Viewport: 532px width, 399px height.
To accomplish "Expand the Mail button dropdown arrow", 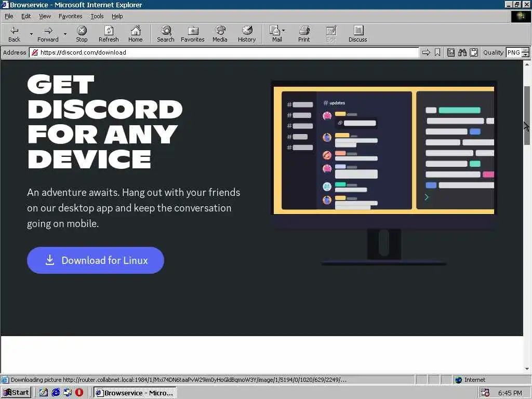I will point(284,31).
